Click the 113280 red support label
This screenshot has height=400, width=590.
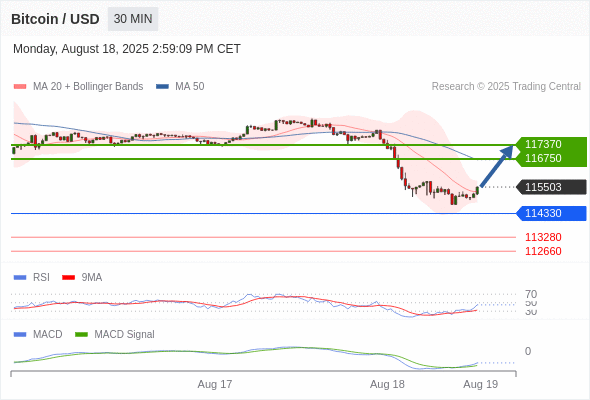click(543, 237)
